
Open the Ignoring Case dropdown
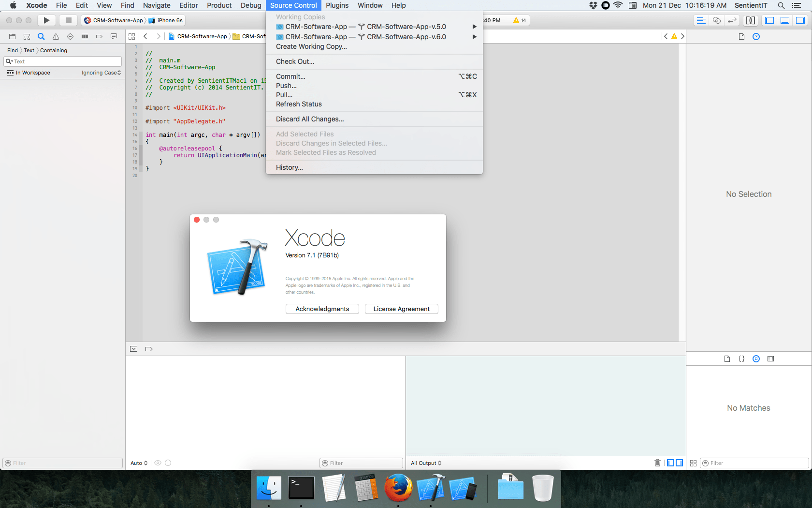[x=101, y=73]
